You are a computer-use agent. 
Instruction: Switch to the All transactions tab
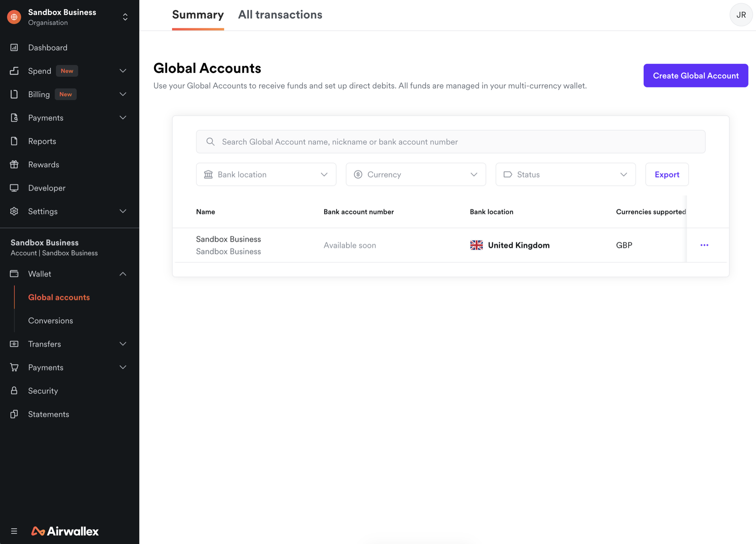pos(280,15)
